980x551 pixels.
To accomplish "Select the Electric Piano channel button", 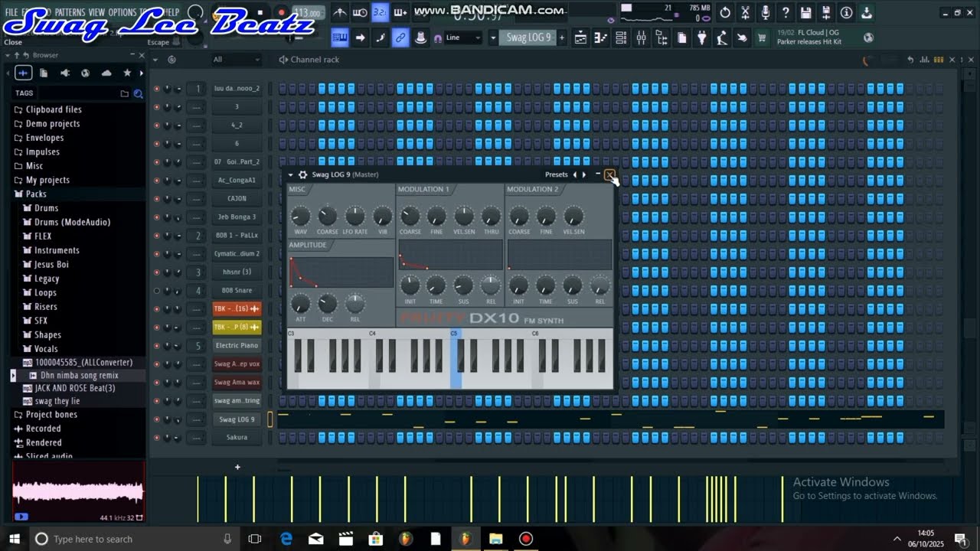I will 237,346.
